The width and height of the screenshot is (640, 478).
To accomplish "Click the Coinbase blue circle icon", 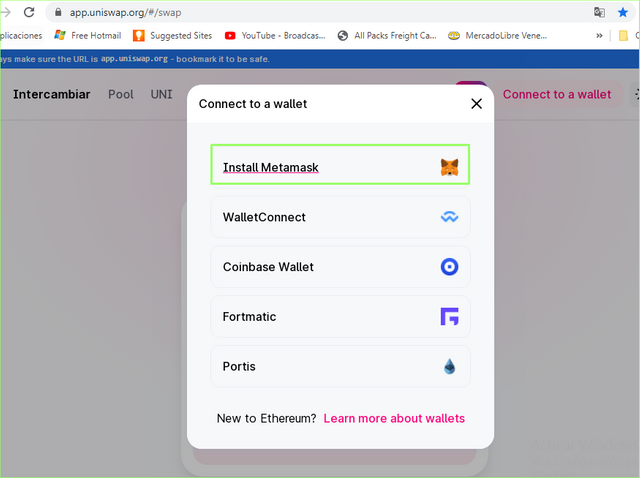I will (x=449, y=267).
